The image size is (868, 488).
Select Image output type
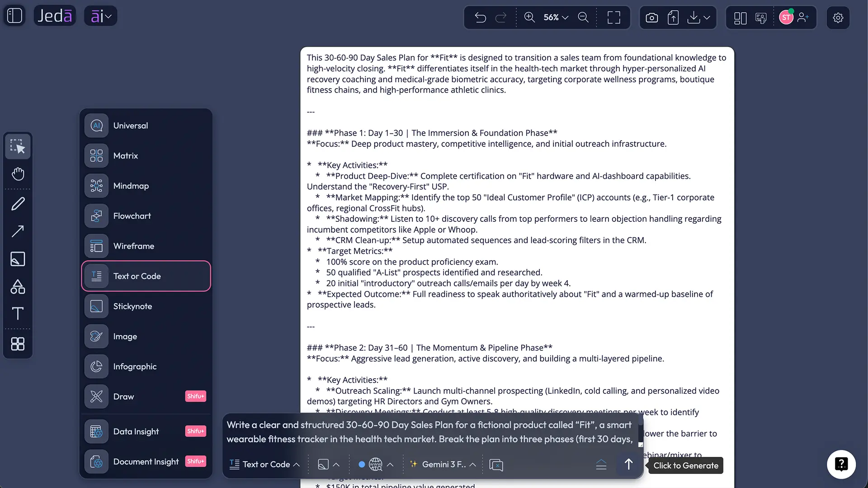pos(146,336)
